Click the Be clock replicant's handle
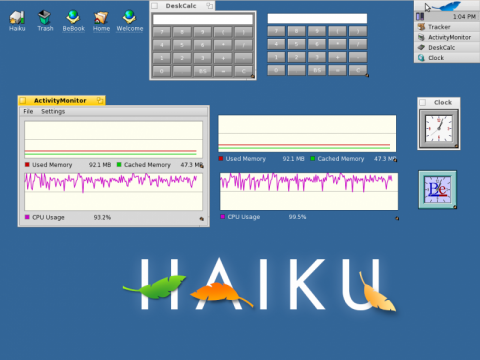The image size is (480, 360). 455,207
